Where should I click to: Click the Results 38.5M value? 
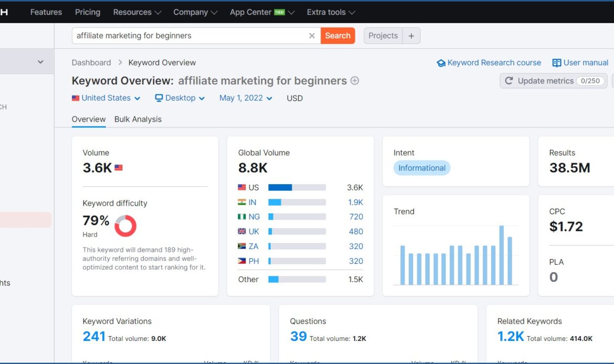570,168
